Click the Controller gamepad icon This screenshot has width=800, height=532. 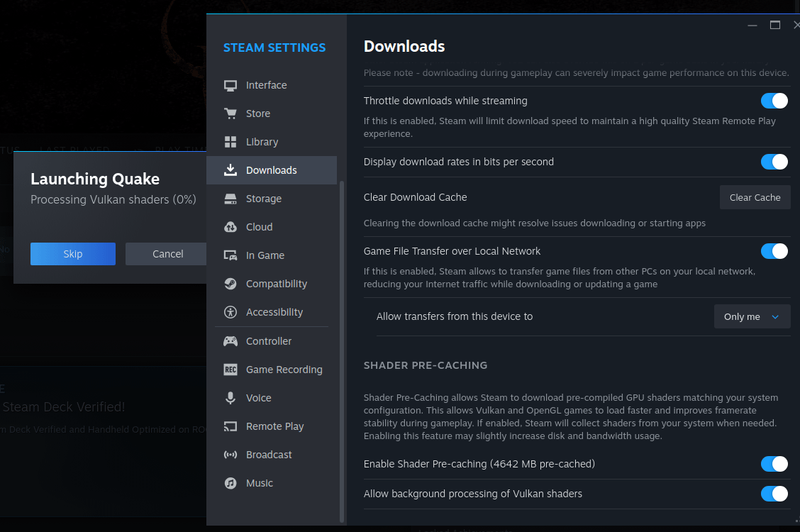[x=230, y=341]
